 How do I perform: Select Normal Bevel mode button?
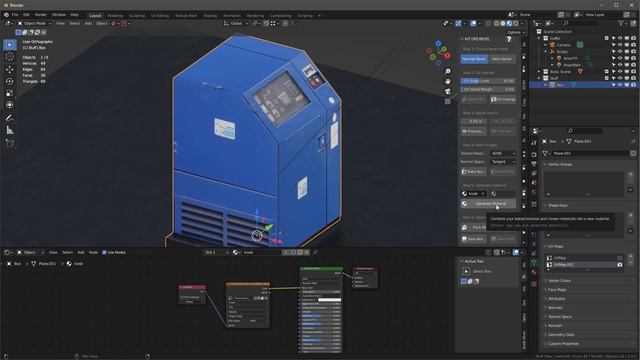(x=474, y=59)
